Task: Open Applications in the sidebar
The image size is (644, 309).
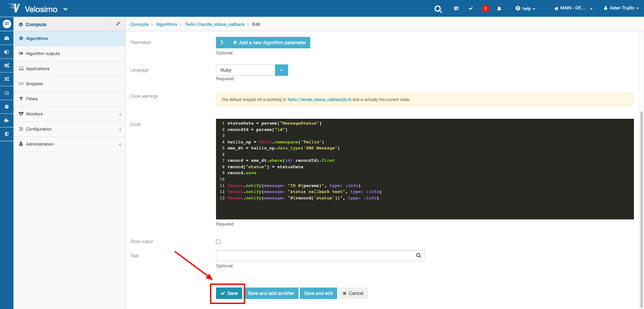Action: pyautogui.click(x=69, y=69)
